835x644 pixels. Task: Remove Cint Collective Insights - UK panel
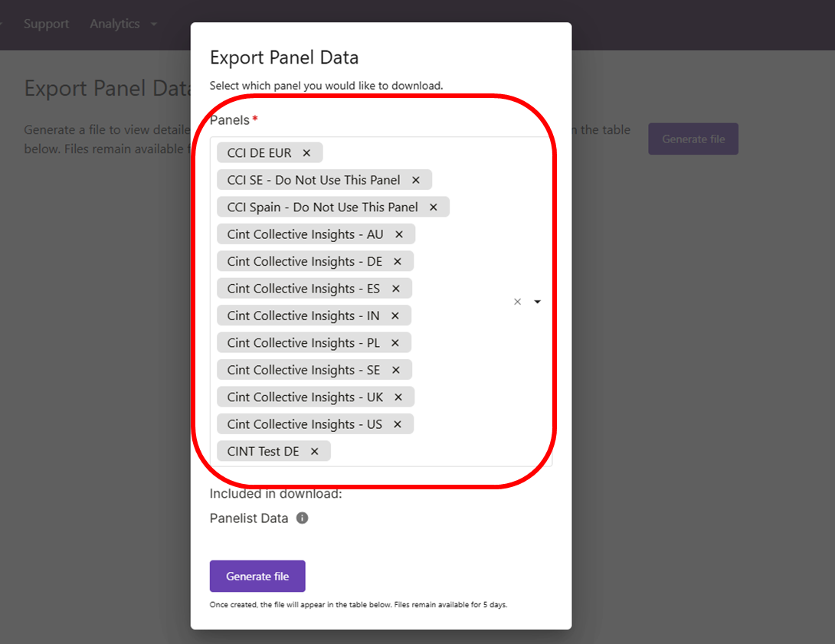point(398,397)
